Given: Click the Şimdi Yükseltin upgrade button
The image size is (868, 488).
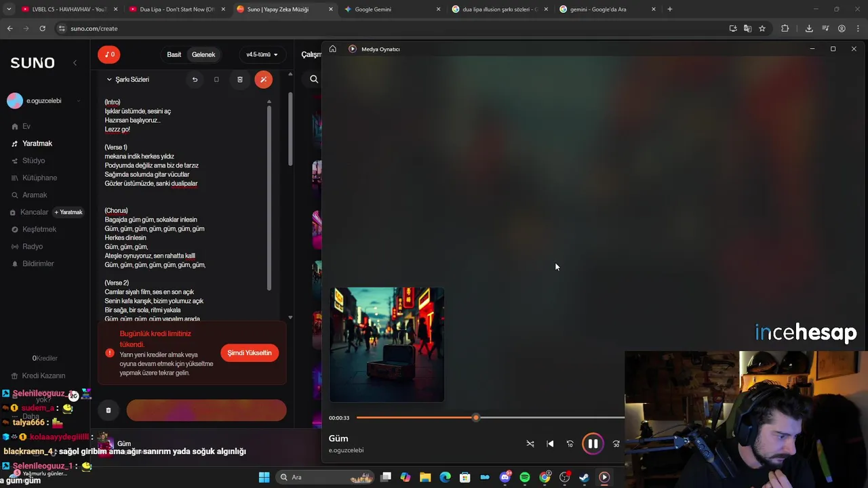Looking at the screenshot, I should [250, 352].
